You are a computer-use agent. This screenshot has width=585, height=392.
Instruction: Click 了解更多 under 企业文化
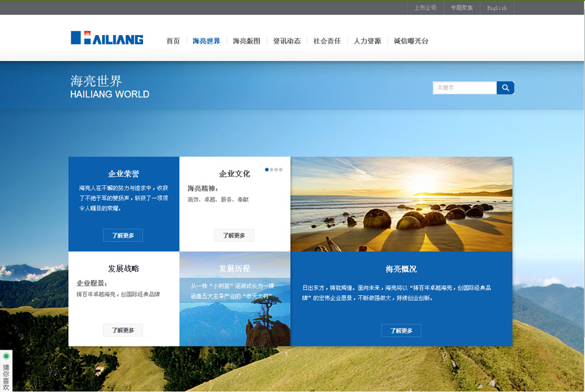point(234,235)
